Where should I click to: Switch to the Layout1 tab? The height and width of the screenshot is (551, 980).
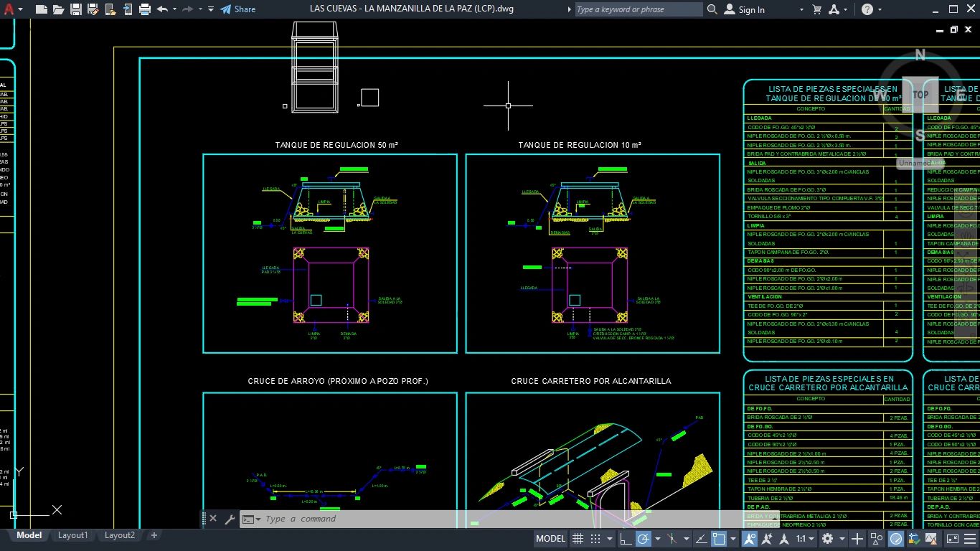pos(72,535)
